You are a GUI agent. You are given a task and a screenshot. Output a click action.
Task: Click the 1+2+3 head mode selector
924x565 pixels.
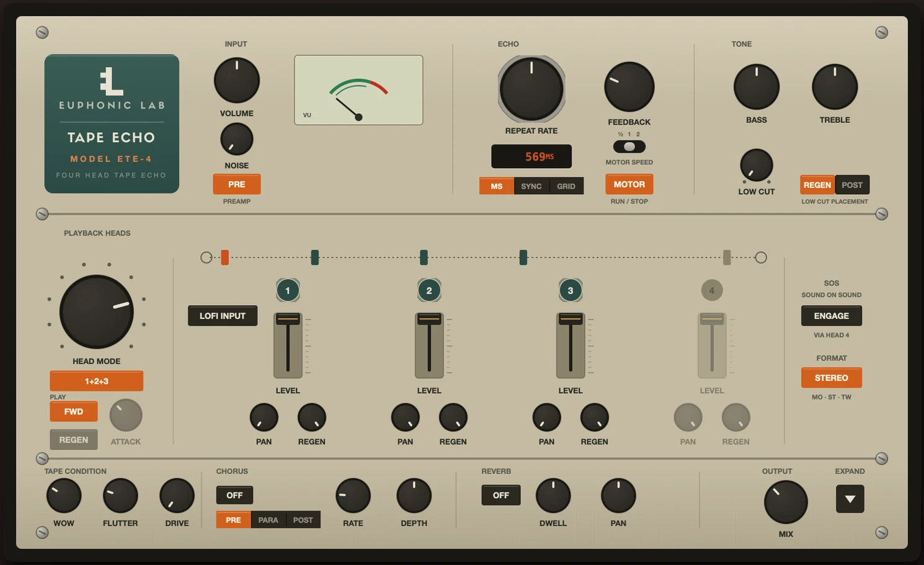pos(97,381)
